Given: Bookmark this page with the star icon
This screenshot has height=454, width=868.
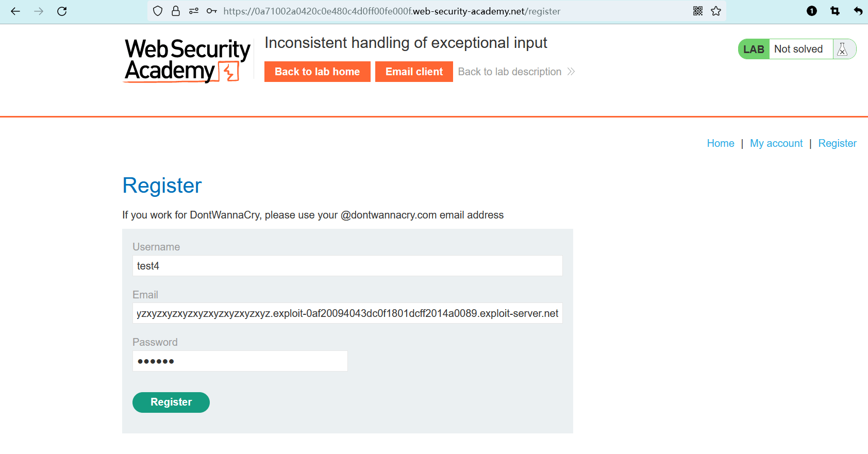Looking at the screenshot, I should tap(716, 11).
